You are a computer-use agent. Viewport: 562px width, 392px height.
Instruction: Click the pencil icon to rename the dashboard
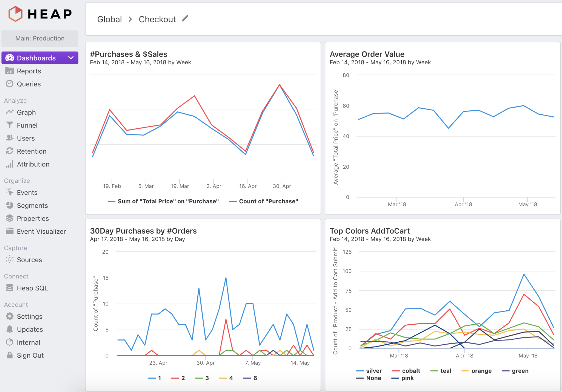click(184, 18)
